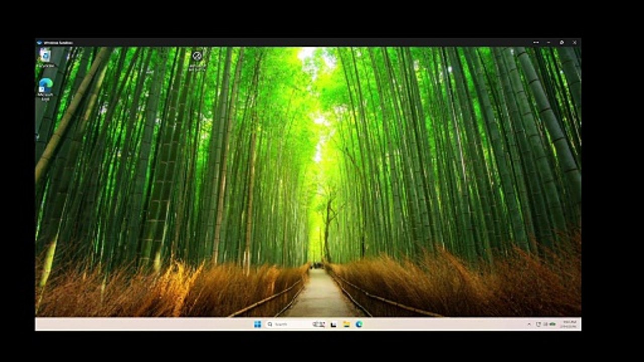Viewport: 644px width, 362px height.
Task: Launch Microsoft Edge from the taskbar
Action: pos(359,324)
